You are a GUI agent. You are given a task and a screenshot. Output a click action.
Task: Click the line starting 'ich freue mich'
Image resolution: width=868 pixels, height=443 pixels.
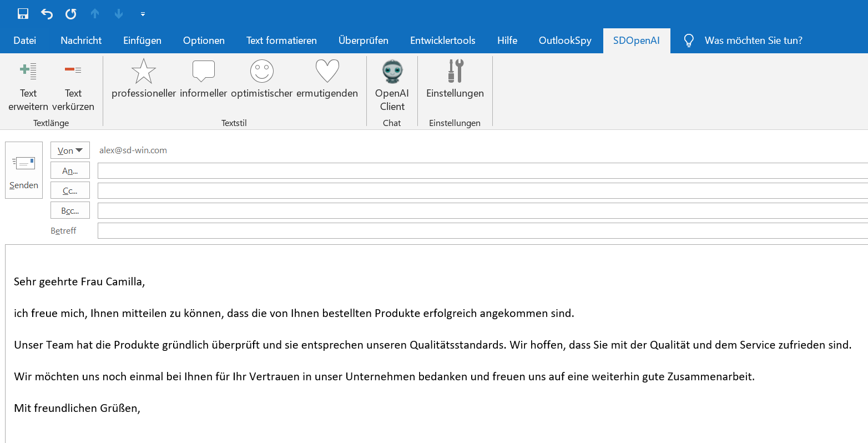coord(294,313)
